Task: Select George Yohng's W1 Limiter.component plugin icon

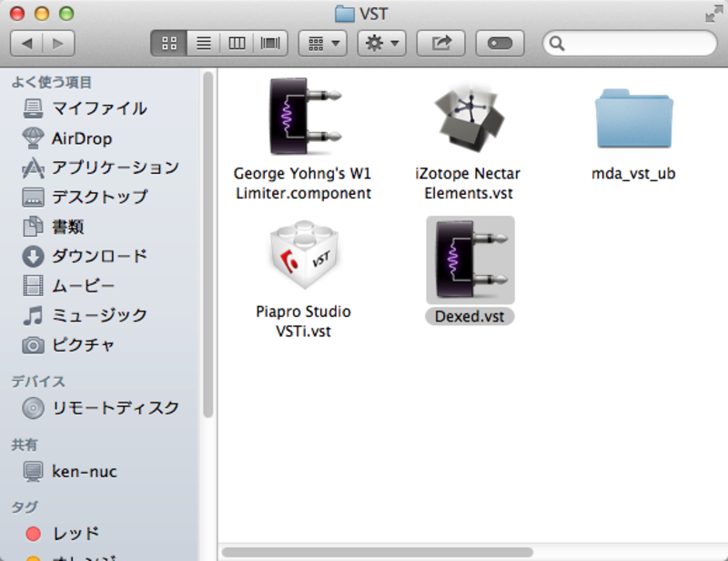Action: [x=304, y=117]
